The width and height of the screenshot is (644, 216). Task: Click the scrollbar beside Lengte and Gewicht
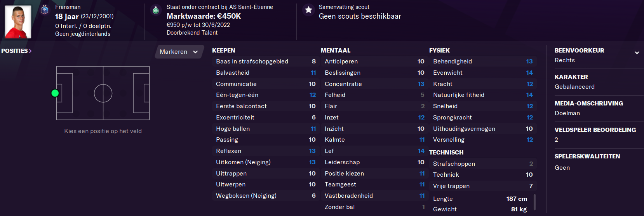coord(535,202)
